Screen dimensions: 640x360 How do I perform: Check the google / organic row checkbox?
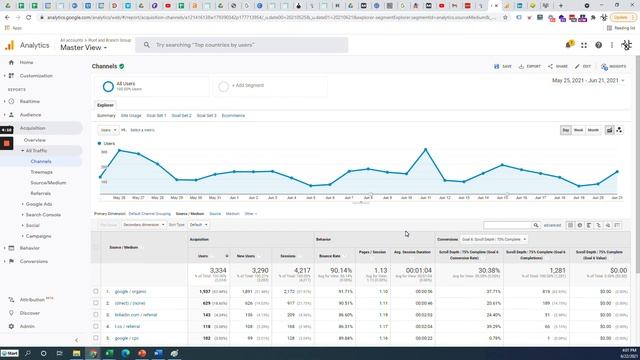(x=96, y=291)
